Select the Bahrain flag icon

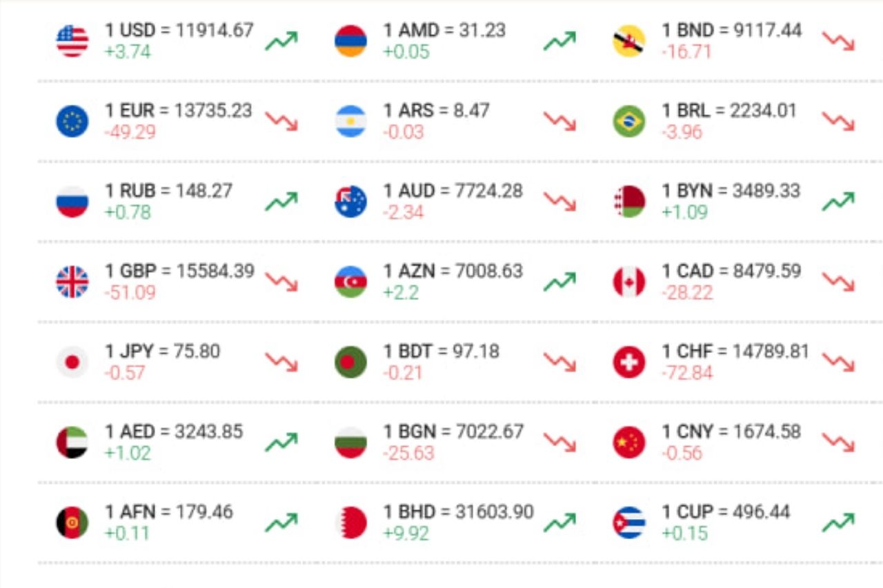351,523
